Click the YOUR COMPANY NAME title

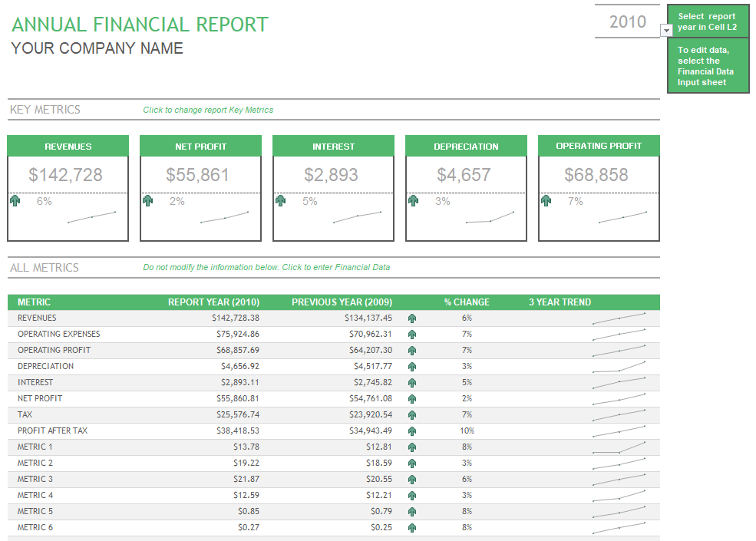click(96, 48)
